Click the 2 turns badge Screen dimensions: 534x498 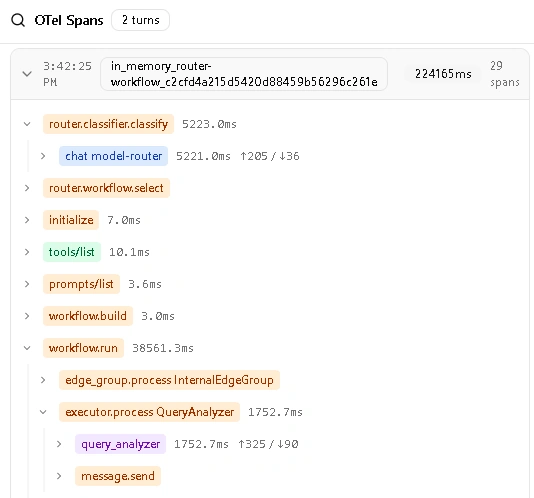(x=140, y=20)
